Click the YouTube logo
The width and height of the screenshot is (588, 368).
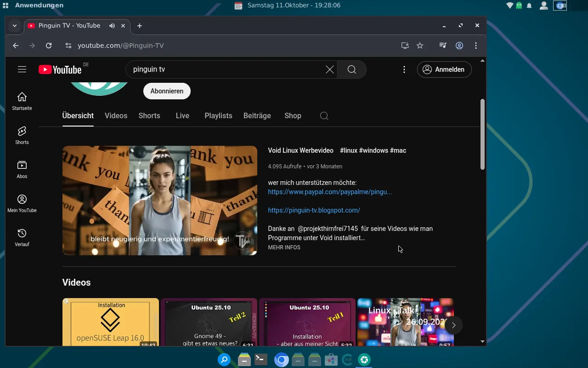[x=60, y=69]
